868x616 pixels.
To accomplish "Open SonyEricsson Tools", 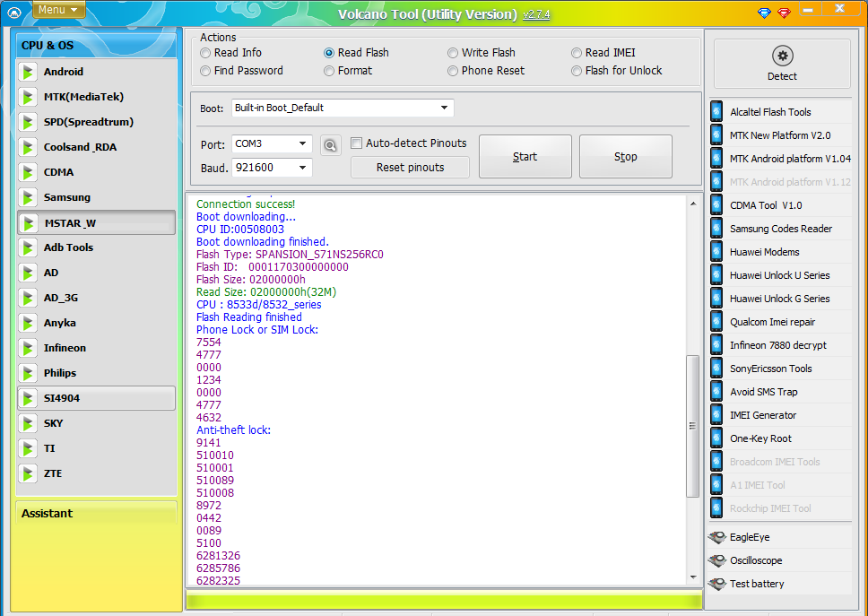I will 780,368.
